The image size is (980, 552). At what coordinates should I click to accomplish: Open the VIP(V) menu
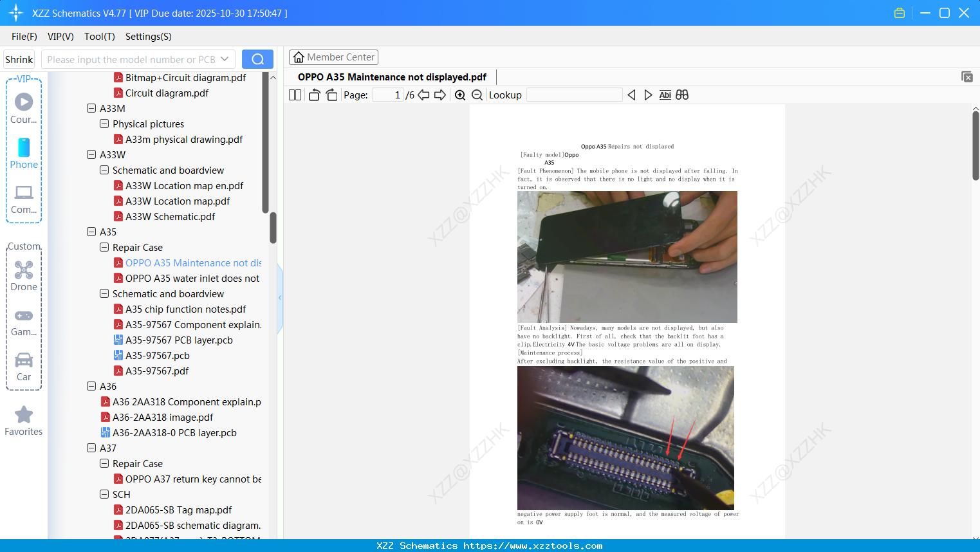click(x=60, y=37)
